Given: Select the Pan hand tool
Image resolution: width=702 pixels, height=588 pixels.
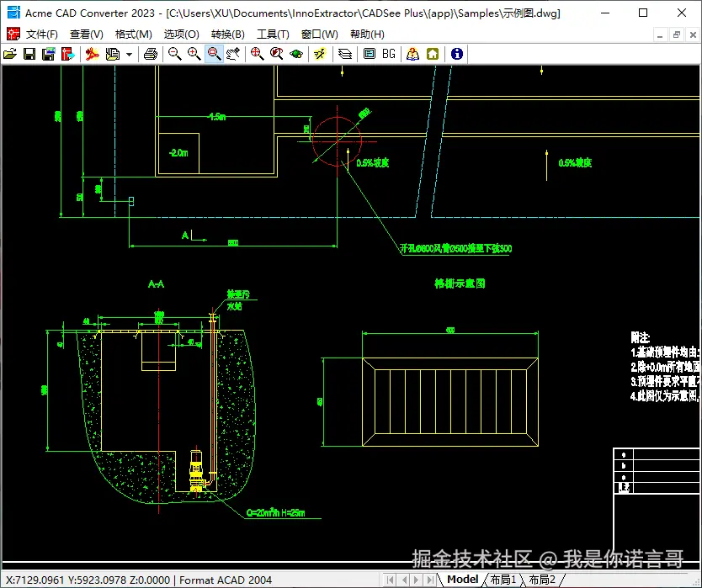Looking at the screenshot, I should (233, 54).
